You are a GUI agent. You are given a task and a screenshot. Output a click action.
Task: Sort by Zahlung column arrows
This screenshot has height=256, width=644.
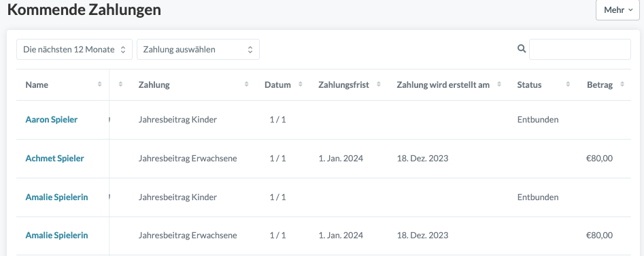pos(246,84)
